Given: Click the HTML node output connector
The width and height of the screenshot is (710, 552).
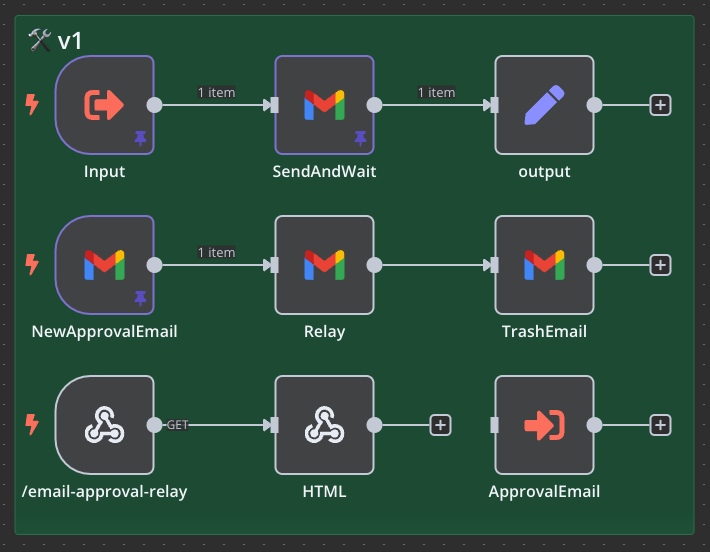Looking at the screenshot, I should coord(374,425).
